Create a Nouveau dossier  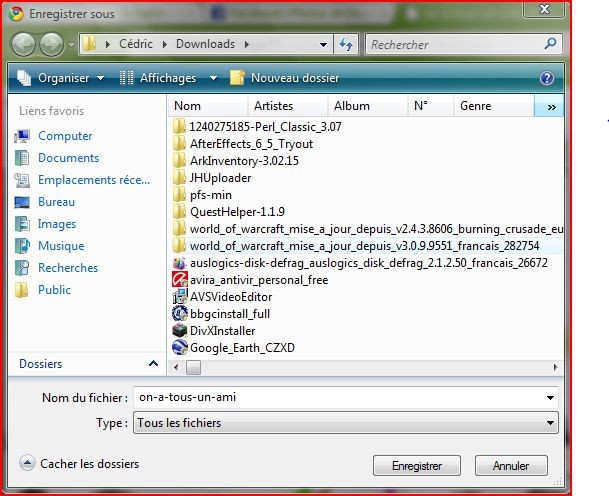285,78
